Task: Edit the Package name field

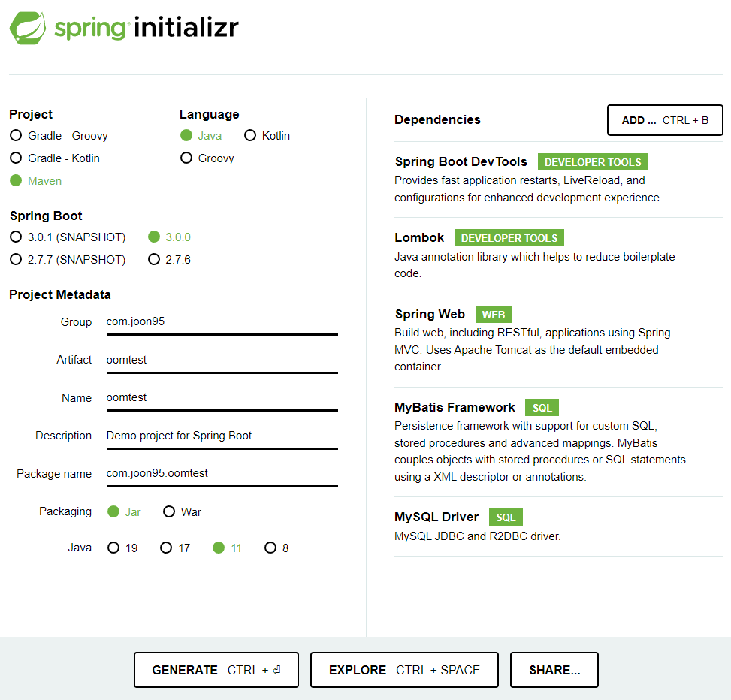Action: 222,474
